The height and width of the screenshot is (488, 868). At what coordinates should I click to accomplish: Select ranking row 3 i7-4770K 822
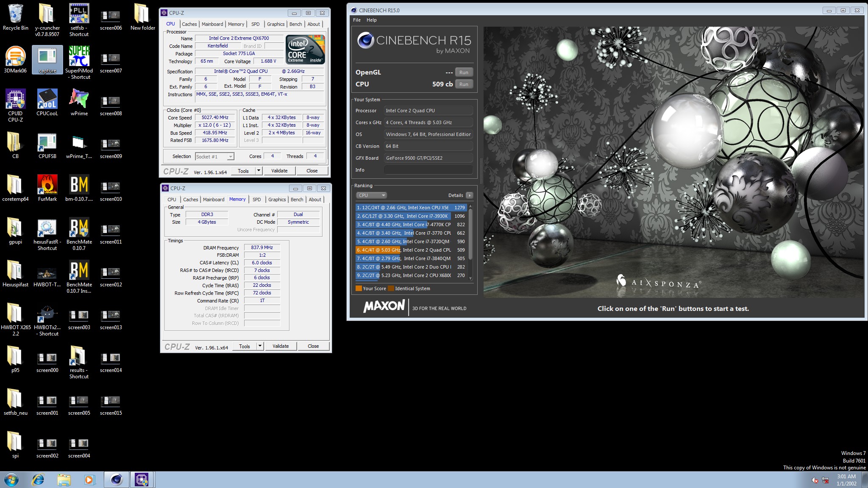[411, 225]
